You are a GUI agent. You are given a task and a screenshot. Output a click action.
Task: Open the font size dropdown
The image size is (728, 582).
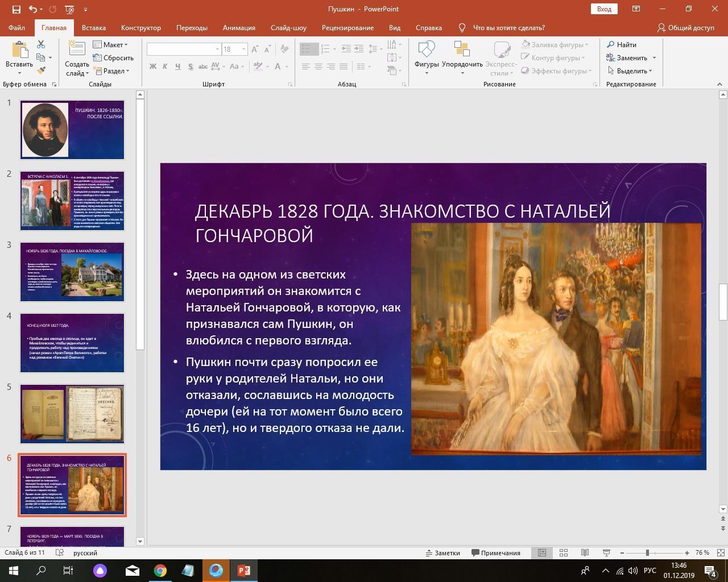[x=243, y=49]
